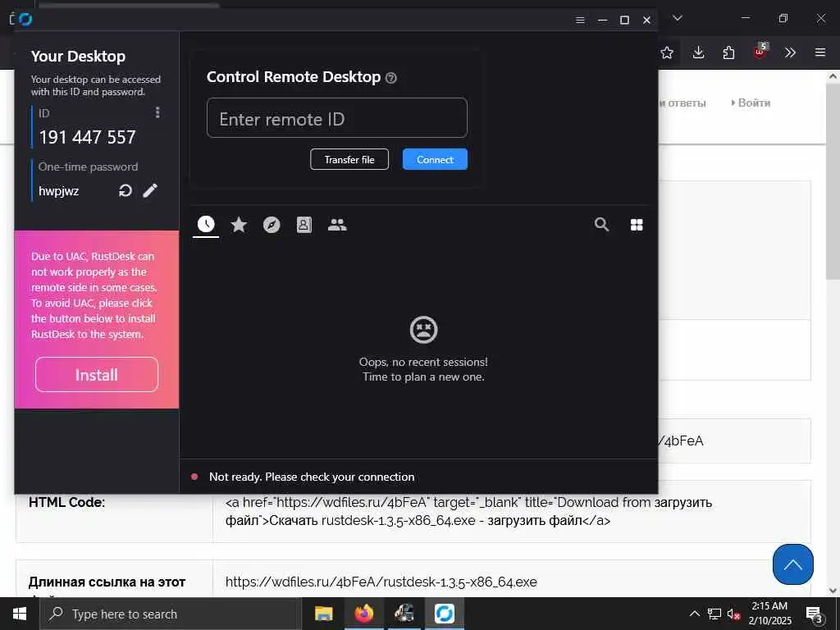This screenshot has width=840, height=630.
Task: Open the Firefox list all tabs dropdown
Action: pyautogui.click(x=678, y=18)
